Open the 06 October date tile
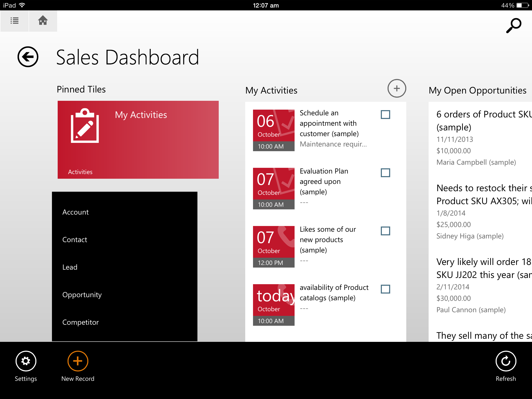 274,130
